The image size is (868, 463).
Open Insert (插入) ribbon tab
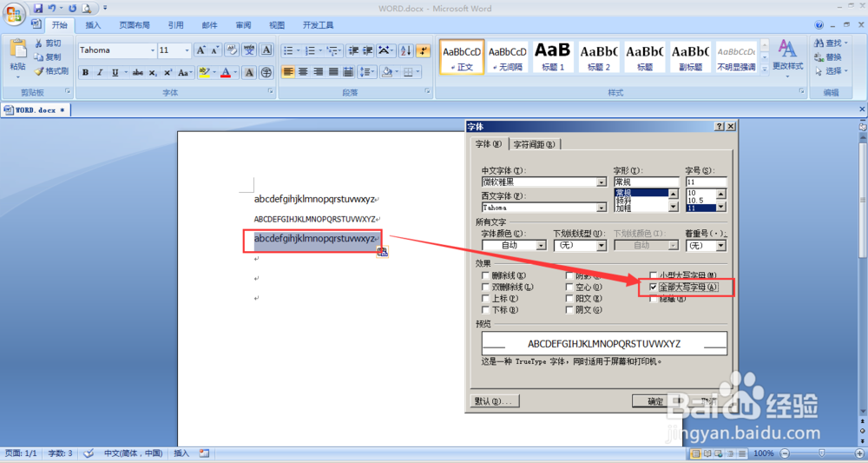pos(93,25)
